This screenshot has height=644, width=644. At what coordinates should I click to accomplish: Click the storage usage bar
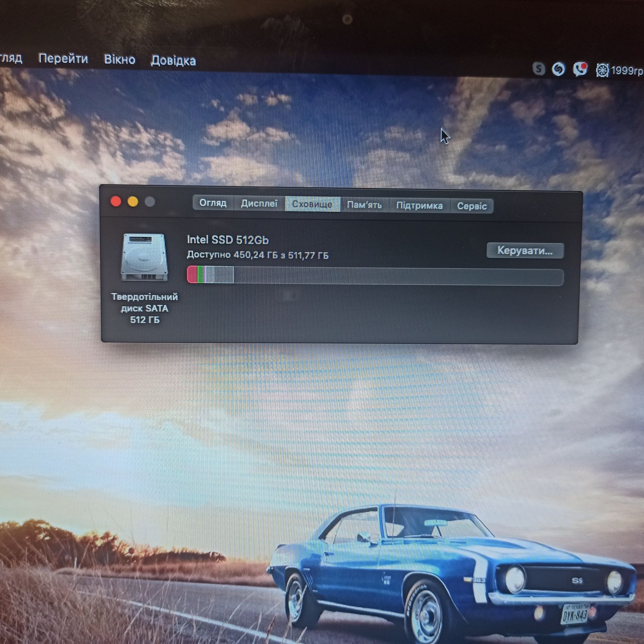point(375,275)
